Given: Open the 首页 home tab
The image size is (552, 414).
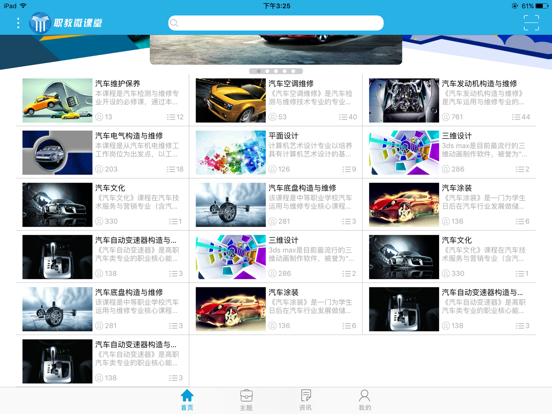Looking at the screenshot, I should (187, 400).
